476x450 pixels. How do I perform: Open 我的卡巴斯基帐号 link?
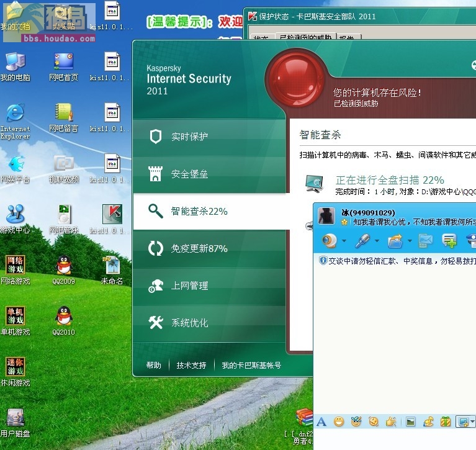point(251,365)
